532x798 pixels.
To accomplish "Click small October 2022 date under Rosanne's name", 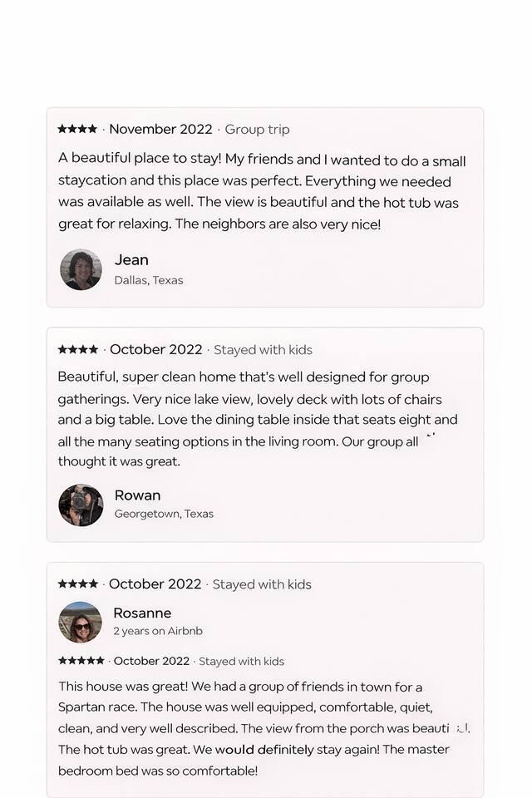I will [x=151, y=662].
